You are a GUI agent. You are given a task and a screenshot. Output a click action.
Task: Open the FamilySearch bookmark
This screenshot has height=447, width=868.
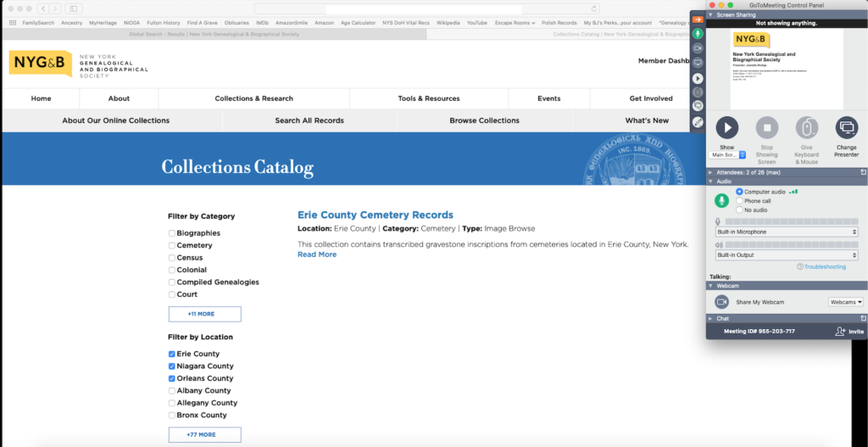click(x=37, y=23)
